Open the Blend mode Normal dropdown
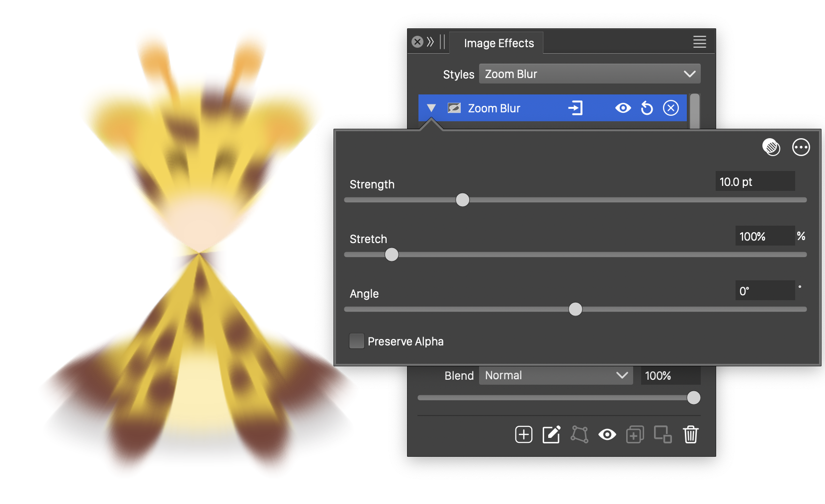Screen dimensions: 825x504 (x=555, y=376)
